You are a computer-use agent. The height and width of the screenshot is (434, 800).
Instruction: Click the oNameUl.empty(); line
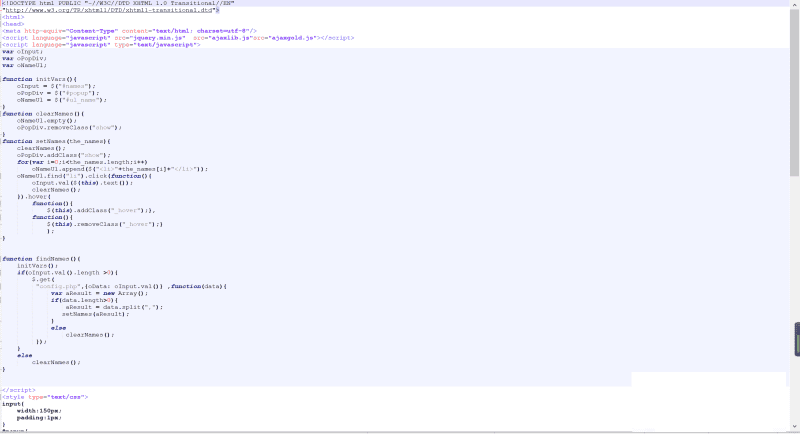(47, 121)
